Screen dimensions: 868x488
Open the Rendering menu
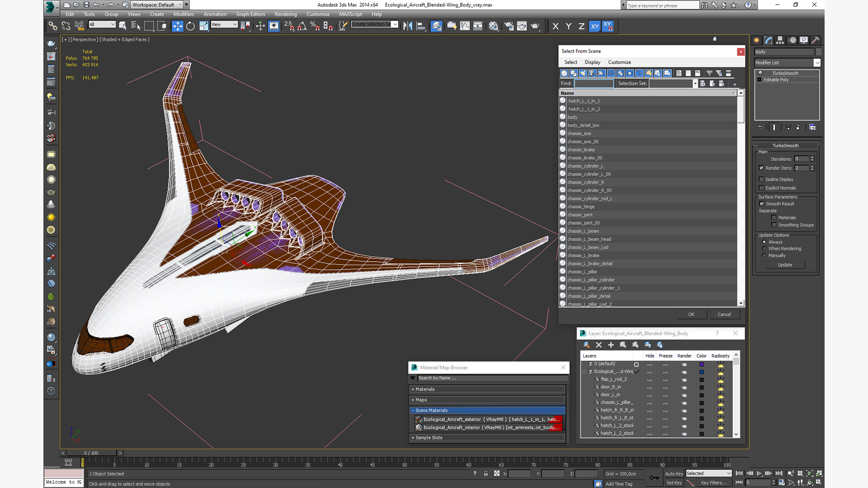coord(286,14)
